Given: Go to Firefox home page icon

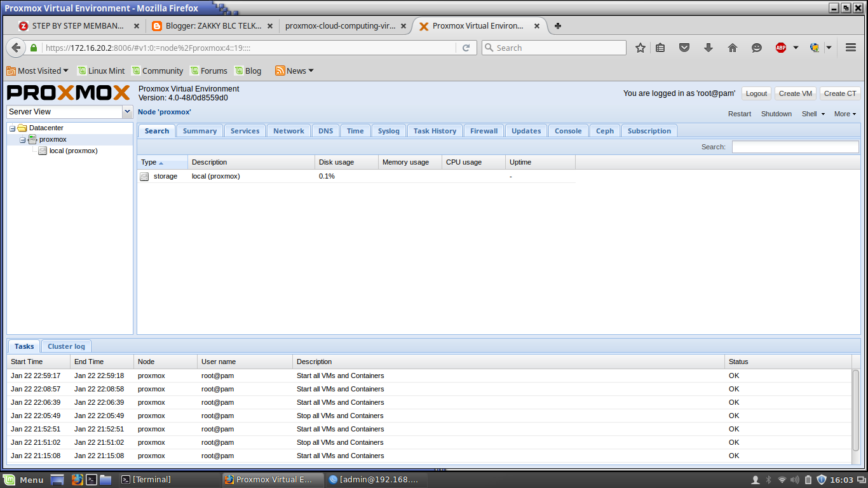Looking at the screenshot, I should click(x=733, y=48).
